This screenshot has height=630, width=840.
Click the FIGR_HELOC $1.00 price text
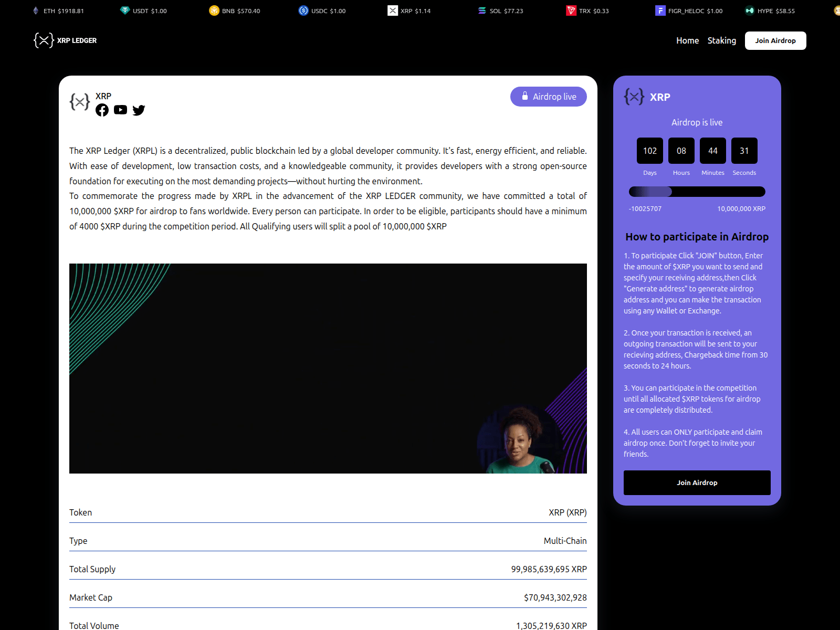coord(695,10)
